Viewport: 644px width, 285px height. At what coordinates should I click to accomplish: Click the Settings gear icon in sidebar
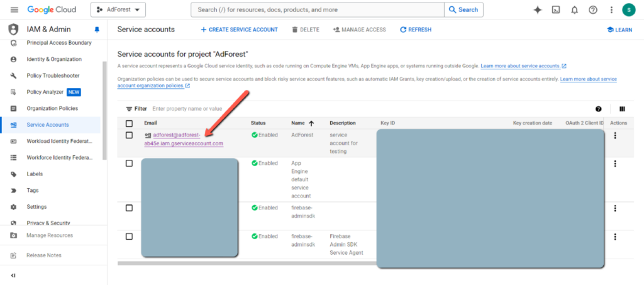[x=13, y=207]
